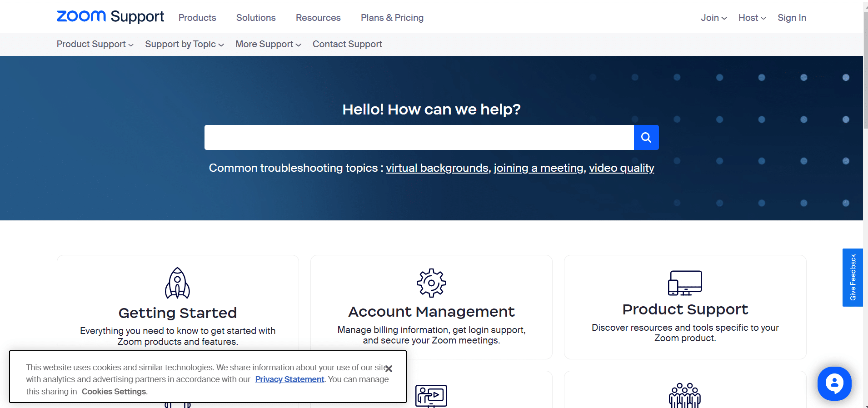
Task: Click the group of people icon
Action: pos(685,395)
